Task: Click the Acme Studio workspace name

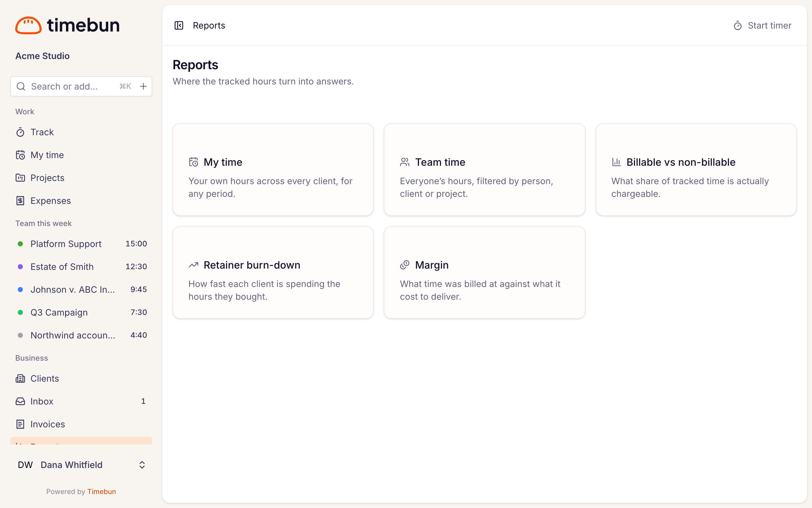Action: point(43,56)
